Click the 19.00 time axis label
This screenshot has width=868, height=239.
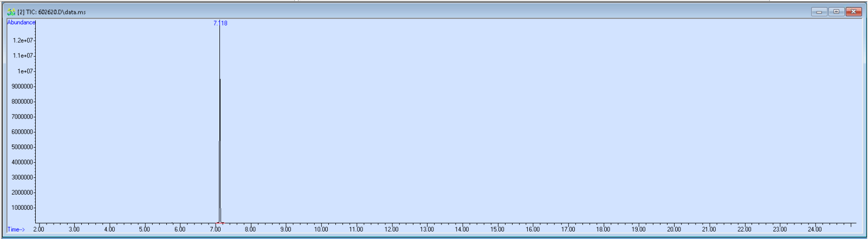[638, 229]
